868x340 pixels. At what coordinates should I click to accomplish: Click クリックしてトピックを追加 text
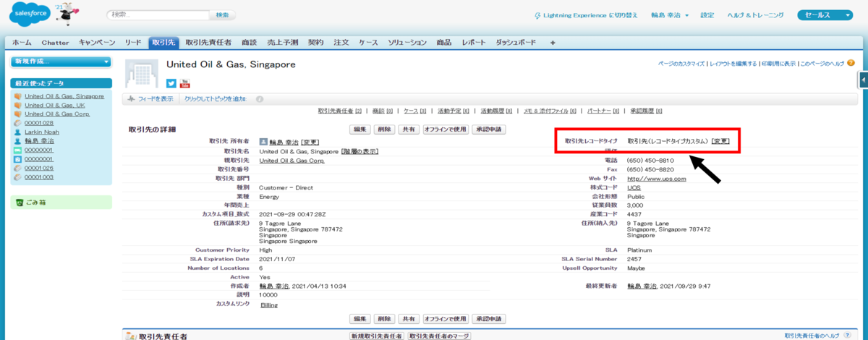pyautogui.click(x=216, y=99)
